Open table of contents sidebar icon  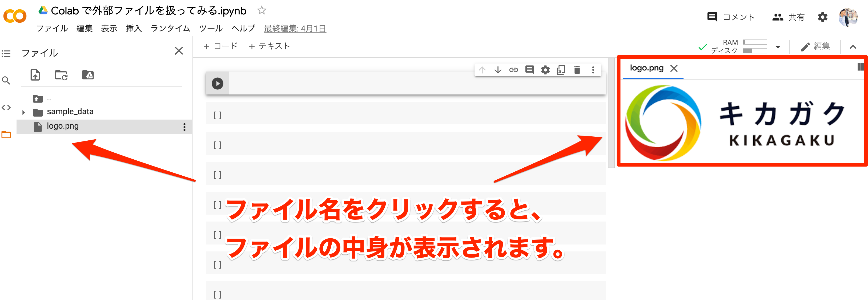click(6, 53)
